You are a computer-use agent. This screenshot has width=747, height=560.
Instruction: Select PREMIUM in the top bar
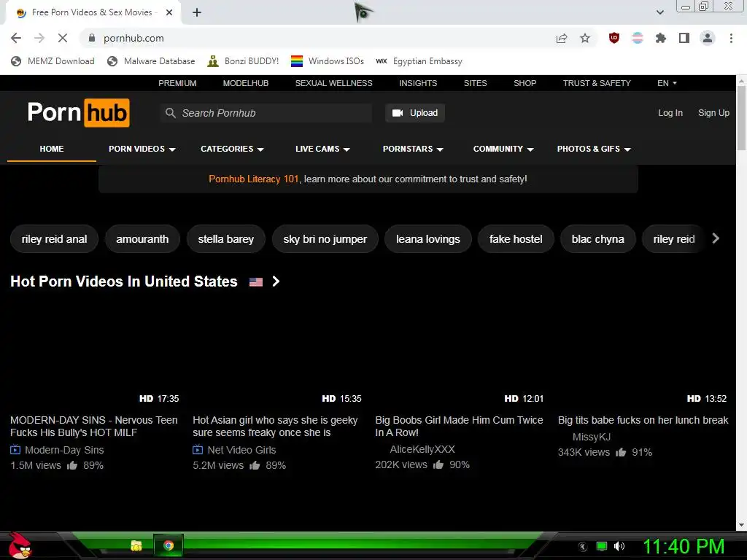pyautogui.click(x=177, y=83)
